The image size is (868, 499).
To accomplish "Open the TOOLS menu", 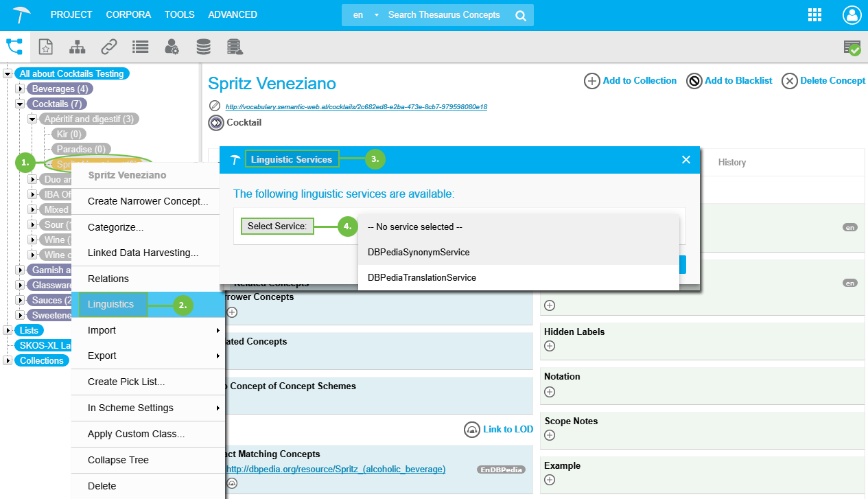I will [x=180, y=14].
